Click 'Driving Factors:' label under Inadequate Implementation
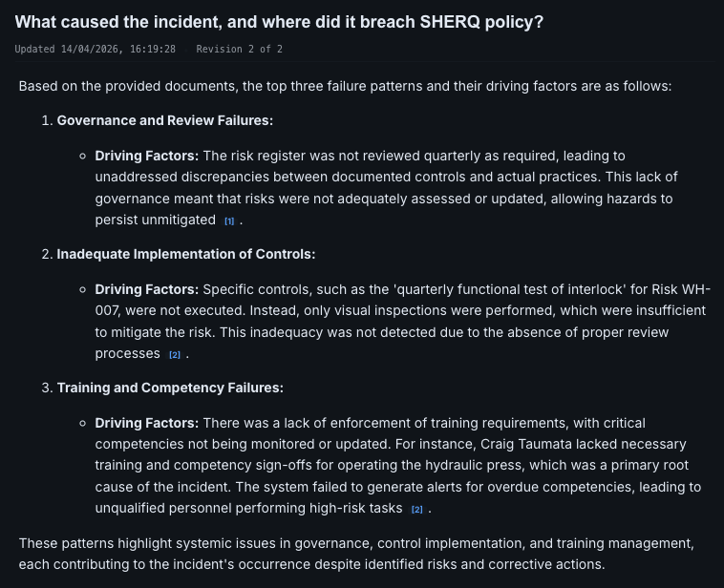Viewport: 724px width, 588px height. point(147,289)
